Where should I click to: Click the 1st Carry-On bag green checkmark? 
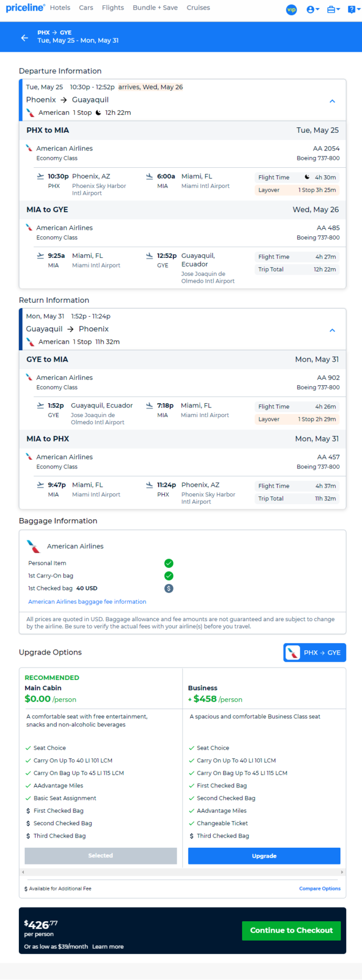tap(169, 576)
